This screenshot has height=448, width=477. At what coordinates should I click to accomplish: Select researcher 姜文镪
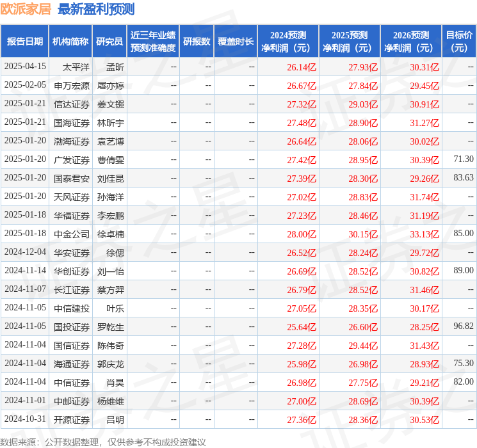pyautogui.click(x=110, y=104)
